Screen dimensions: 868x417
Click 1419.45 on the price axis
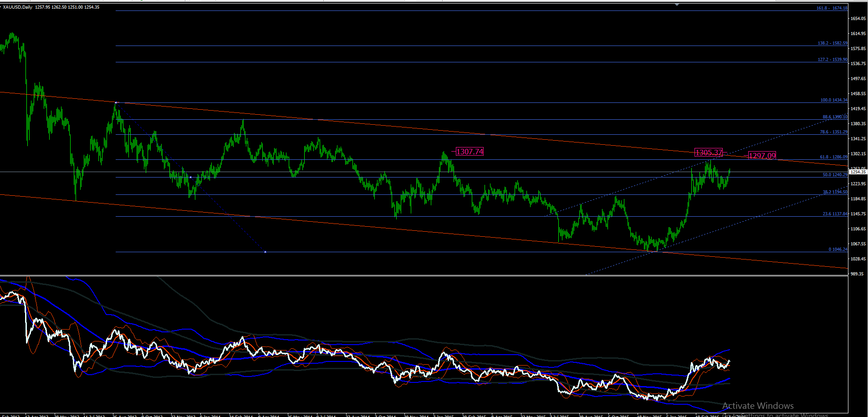tap(858, 109)
